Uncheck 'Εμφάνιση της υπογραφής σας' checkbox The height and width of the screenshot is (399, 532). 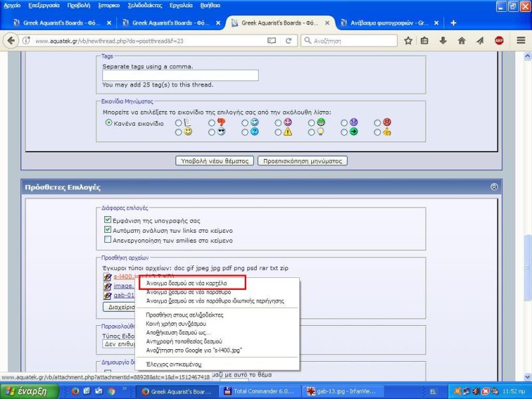108,220
